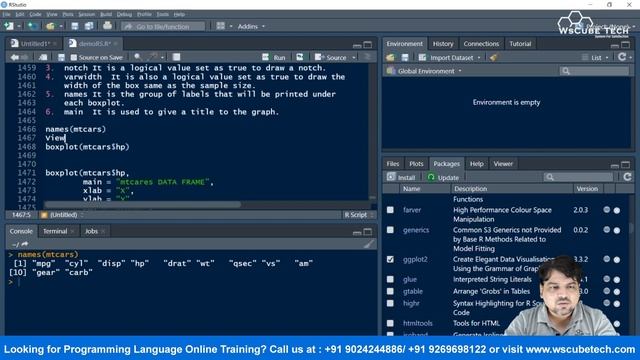Click the Find/Replace magnifier in editor toolbar

(x=138, y=57)
